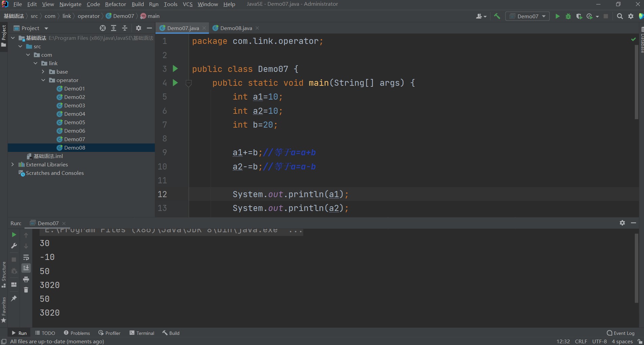Screen dimensions: 644x345
Task: Open the profiler run dropdown arrow
Action: click(x=597, y=16)
